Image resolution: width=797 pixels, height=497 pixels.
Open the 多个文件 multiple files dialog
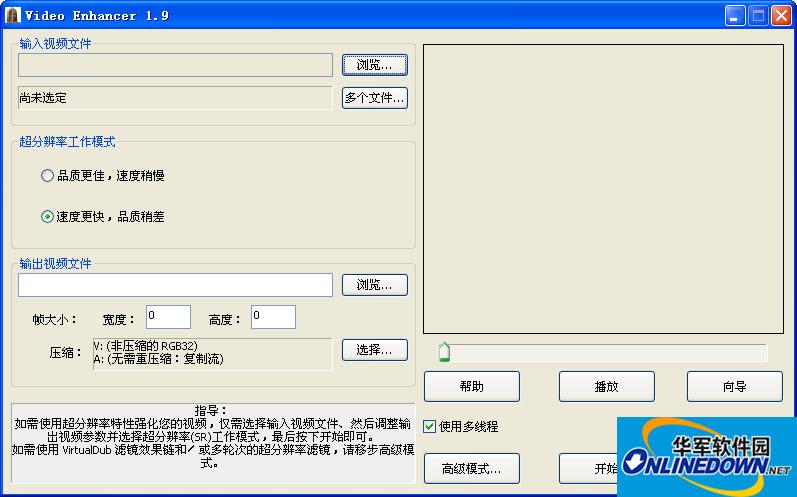375,98
